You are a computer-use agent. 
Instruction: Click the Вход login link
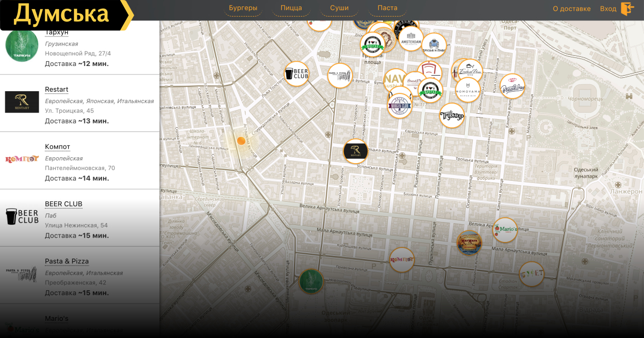608,9
